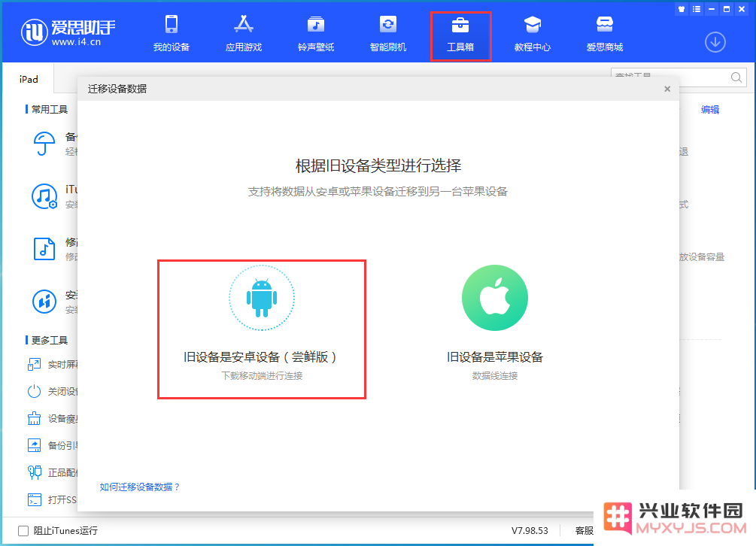
Task: Choose the Apple old device option
Action: (495, 323)
